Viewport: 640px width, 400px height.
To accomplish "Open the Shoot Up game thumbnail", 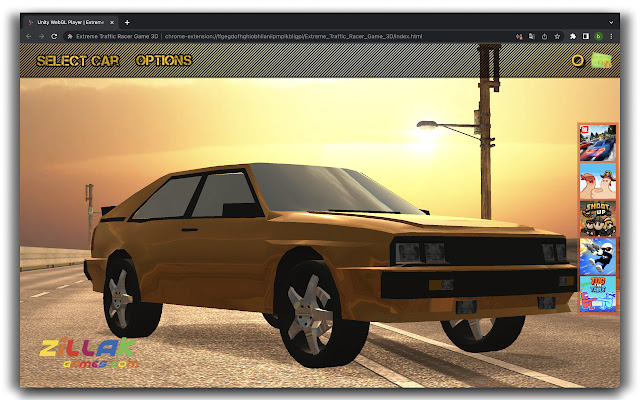I will (x=598, y=219).
